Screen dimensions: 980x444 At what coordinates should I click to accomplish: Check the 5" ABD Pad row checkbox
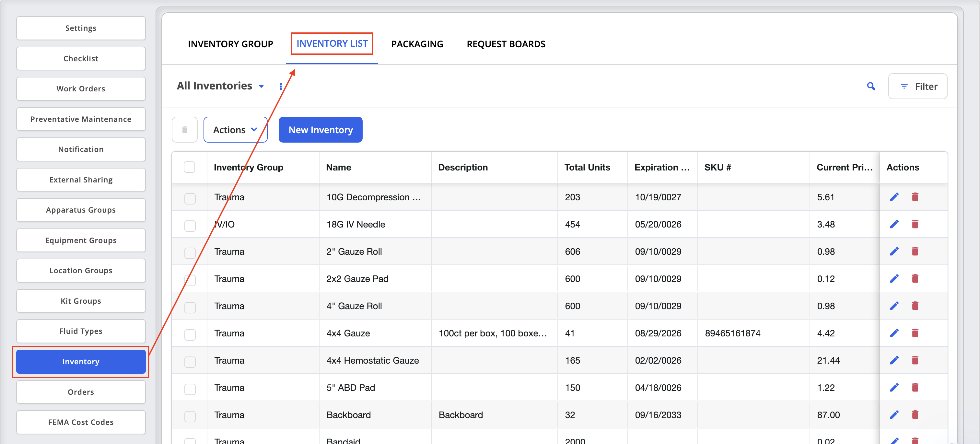(x=190, y=389)
